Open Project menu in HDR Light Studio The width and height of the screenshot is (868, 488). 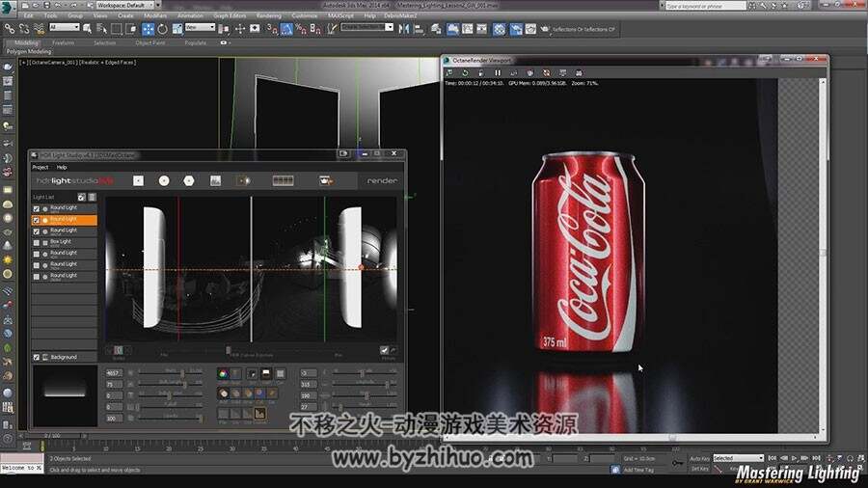[41, 167]
